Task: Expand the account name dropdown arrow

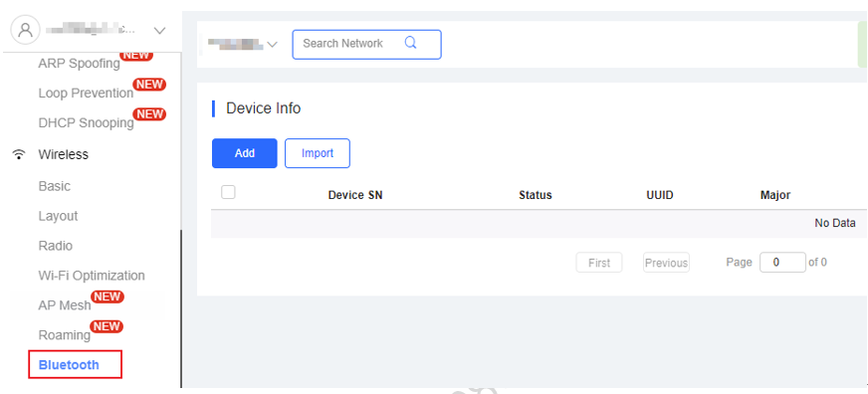Action: coord(159,31)
